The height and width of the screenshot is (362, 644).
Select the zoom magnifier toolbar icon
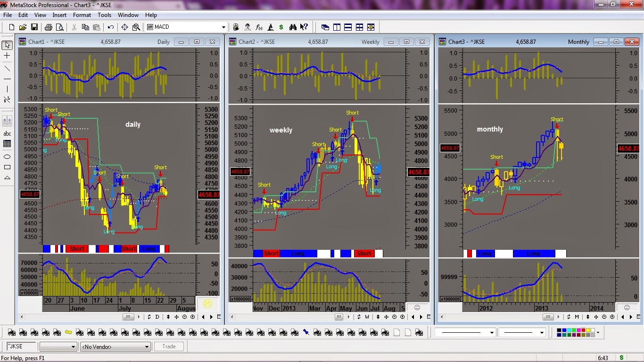[x=136, y=27]
